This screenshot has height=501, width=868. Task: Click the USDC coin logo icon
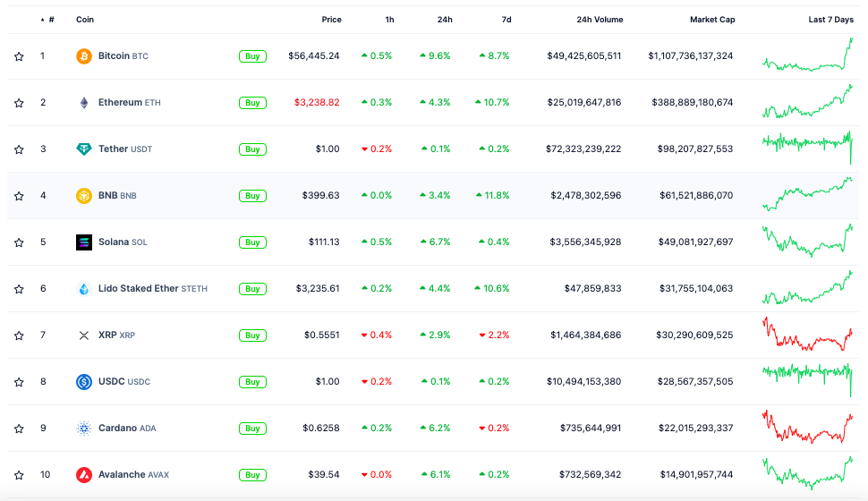[x=84, y=382]
